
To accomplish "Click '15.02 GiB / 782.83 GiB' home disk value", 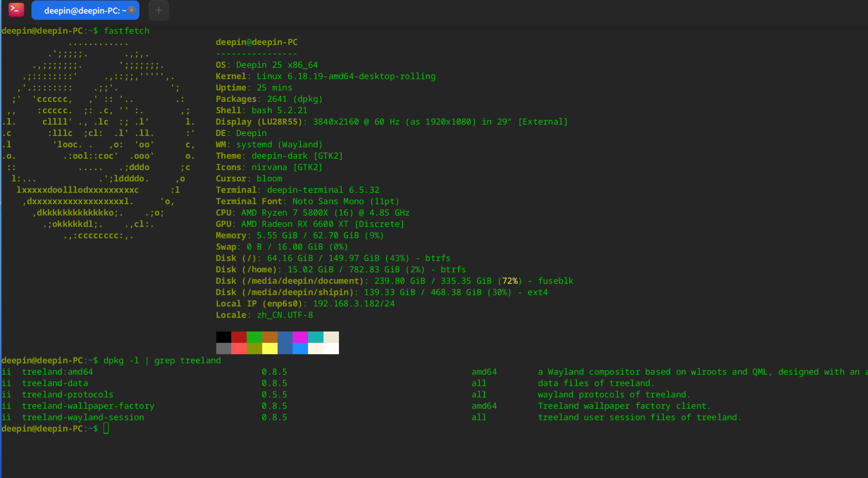I will 344,270.
